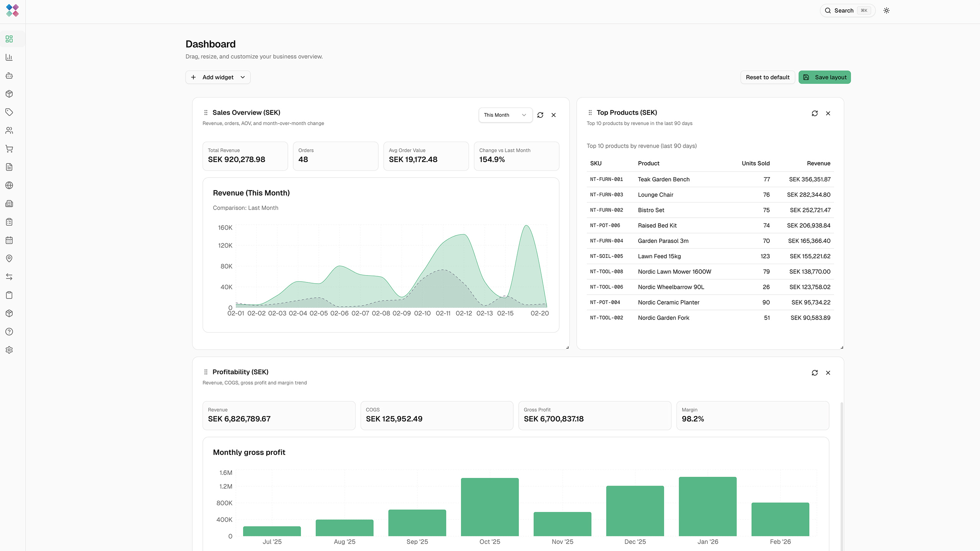Refresh the Top Products widget
This screenshot has width=980, height=551.
815,113
